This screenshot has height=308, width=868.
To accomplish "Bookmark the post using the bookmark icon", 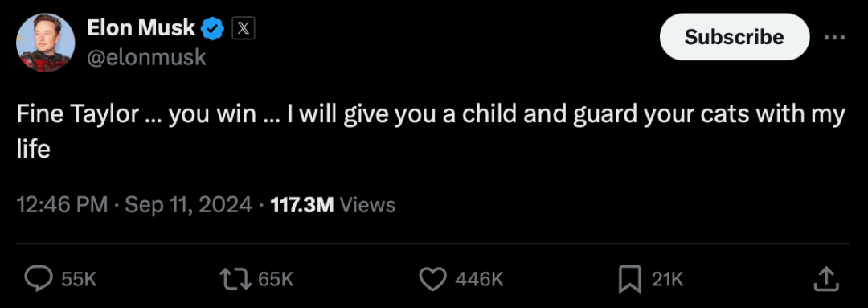I will (629, 280).
